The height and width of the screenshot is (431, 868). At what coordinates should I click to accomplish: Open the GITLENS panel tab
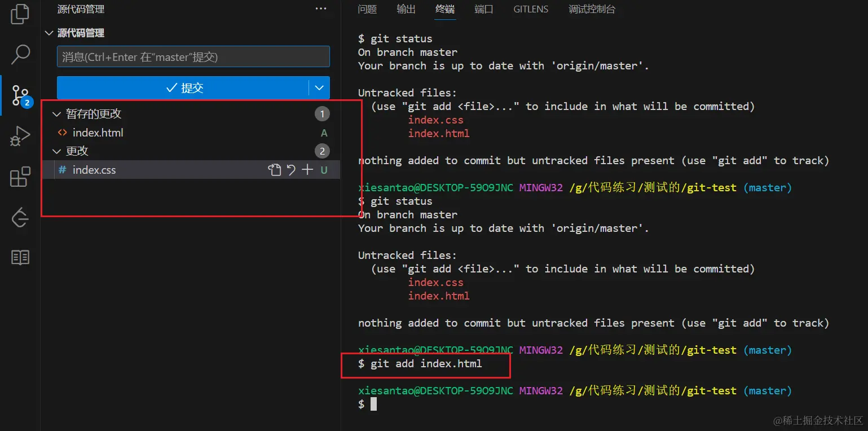(531, 9)
